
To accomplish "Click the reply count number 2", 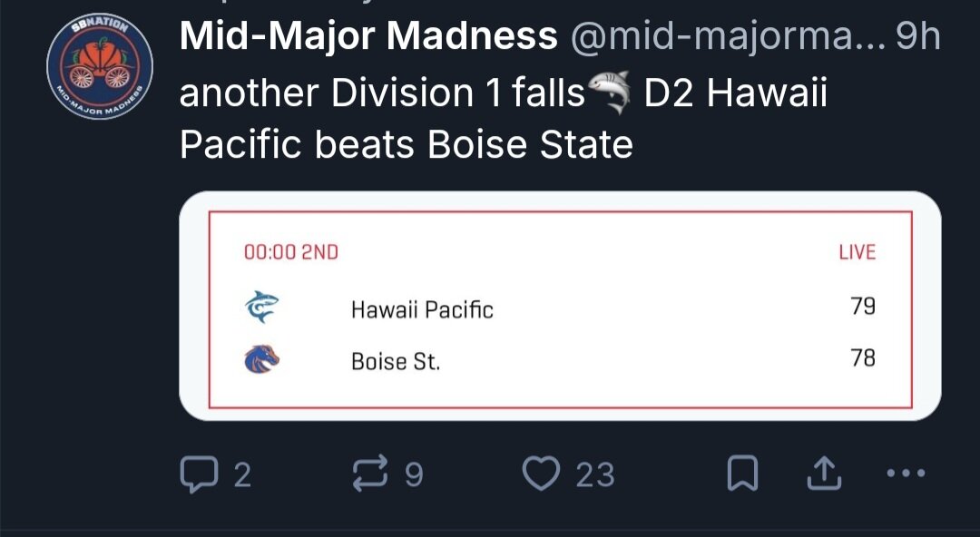I will pyautogui.click(x=242, y=474).
